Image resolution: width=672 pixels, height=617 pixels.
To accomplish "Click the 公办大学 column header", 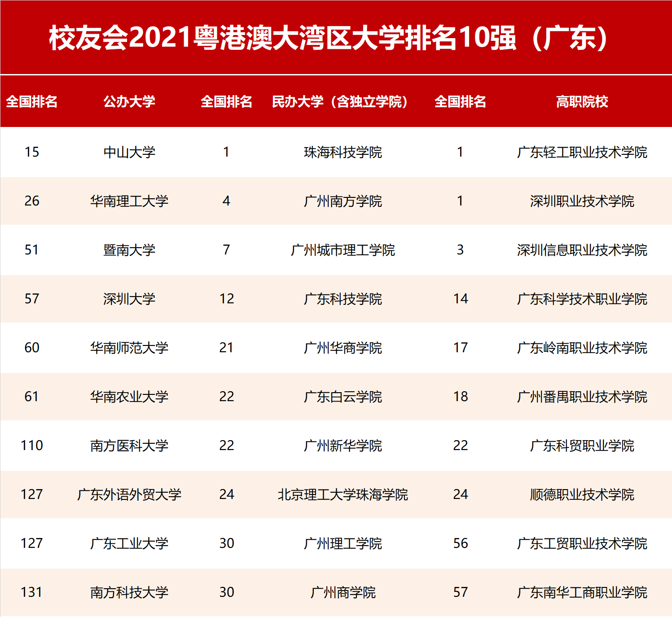I will 129,102.
